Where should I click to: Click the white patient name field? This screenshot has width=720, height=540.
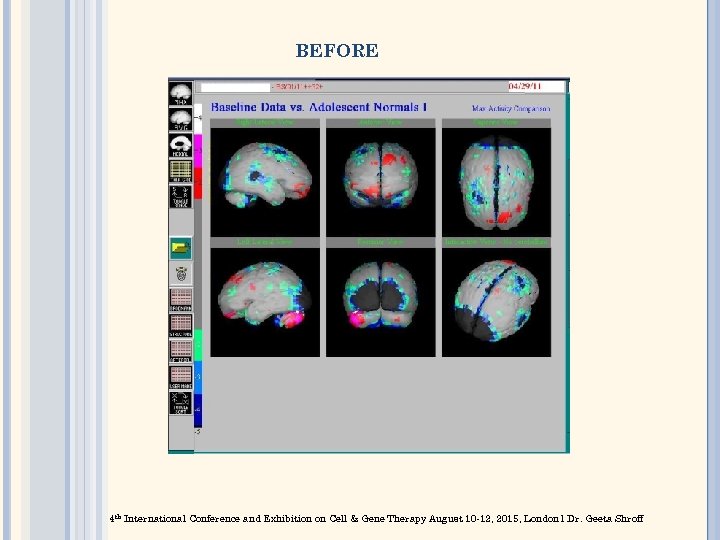tap(235, 87)
